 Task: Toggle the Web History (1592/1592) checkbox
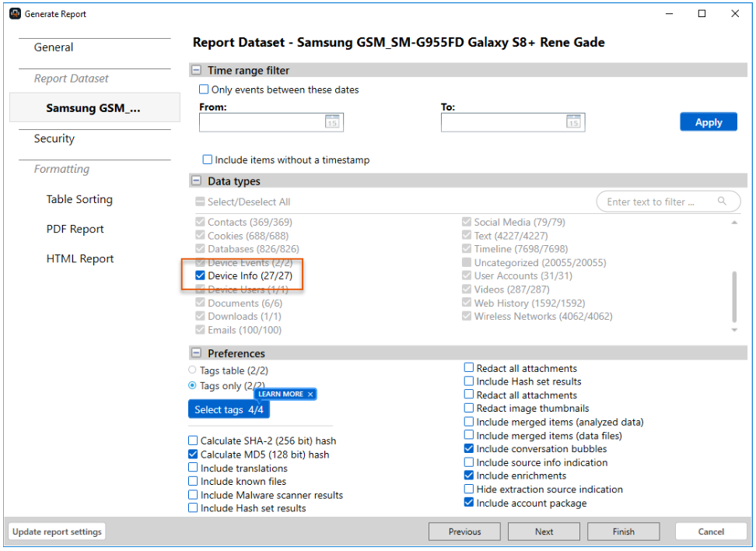[x=466, y=303]
